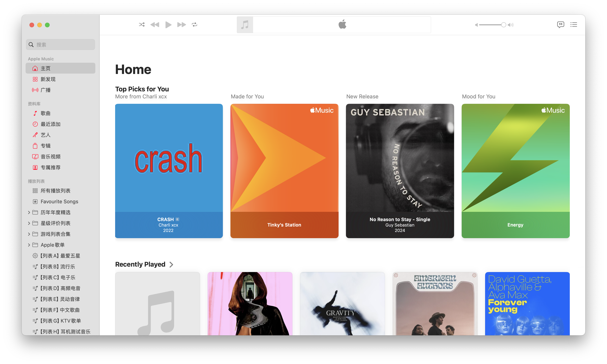607x364 pixels.
Task: Open the 【列表 A】最爱五星 smart playlist
Action: [60, 256]
